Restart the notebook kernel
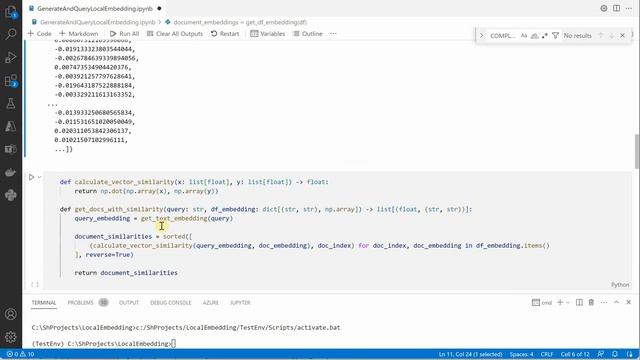This screenshot has height=360, width=640. [x=225, y=33]
